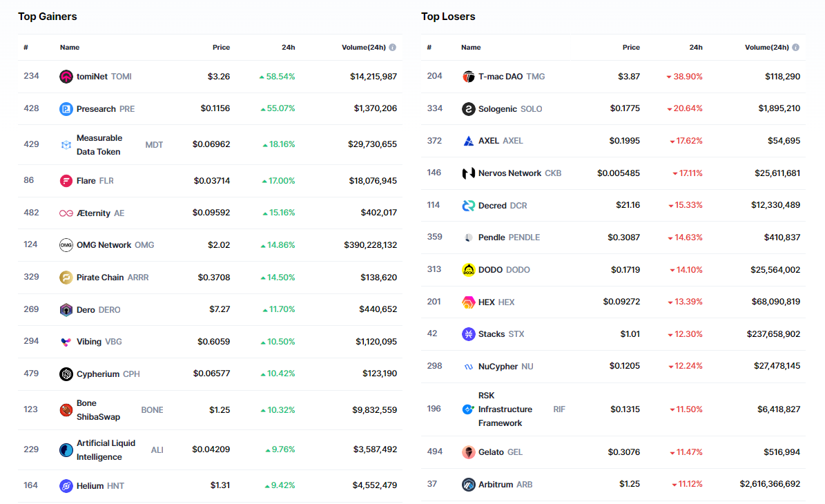Click the Flare coin logo icon

66,181
